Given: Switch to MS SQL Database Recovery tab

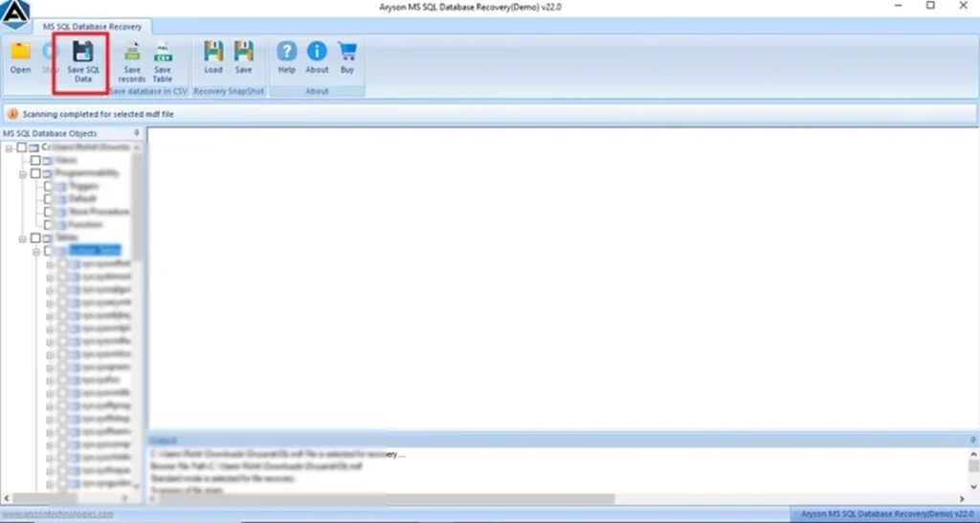Looking at the screenshot, I should click(x=92, y=27).
